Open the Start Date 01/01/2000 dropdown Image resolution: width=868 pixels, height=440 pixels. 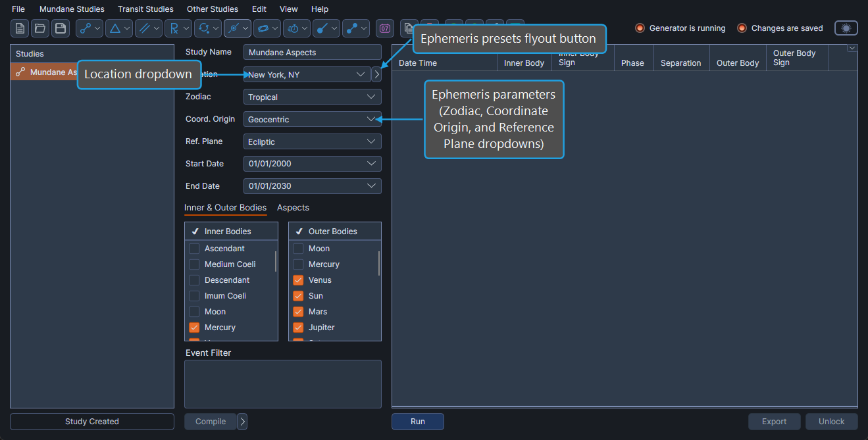tap(313, 164)
